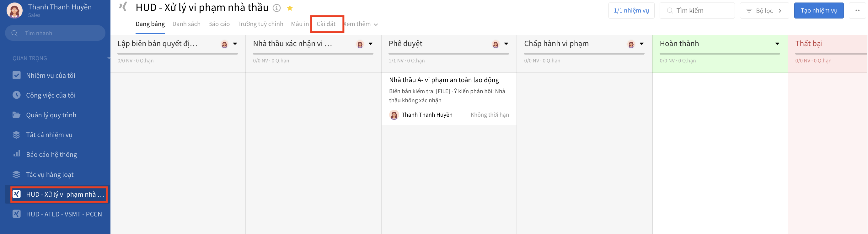The height and width of the screenshot is (234, 868).
Task: Switch to the Dạng bảng tab
Action: (150, 24)
